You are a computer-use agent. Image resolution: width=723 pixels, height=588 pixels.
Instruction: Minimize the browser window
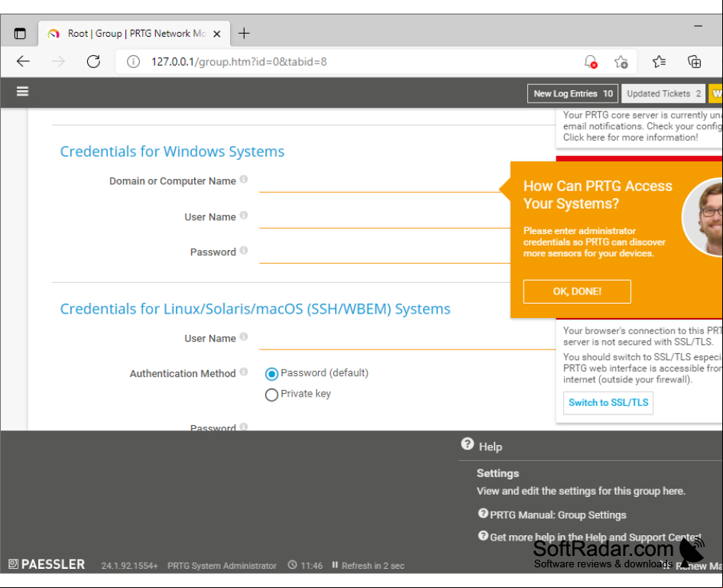point(698,26)
